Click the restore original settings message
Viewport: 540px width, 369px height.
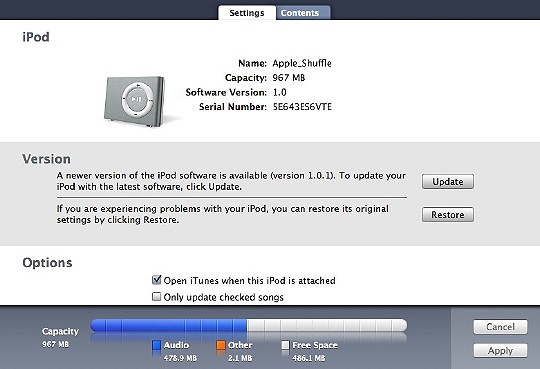223,214
